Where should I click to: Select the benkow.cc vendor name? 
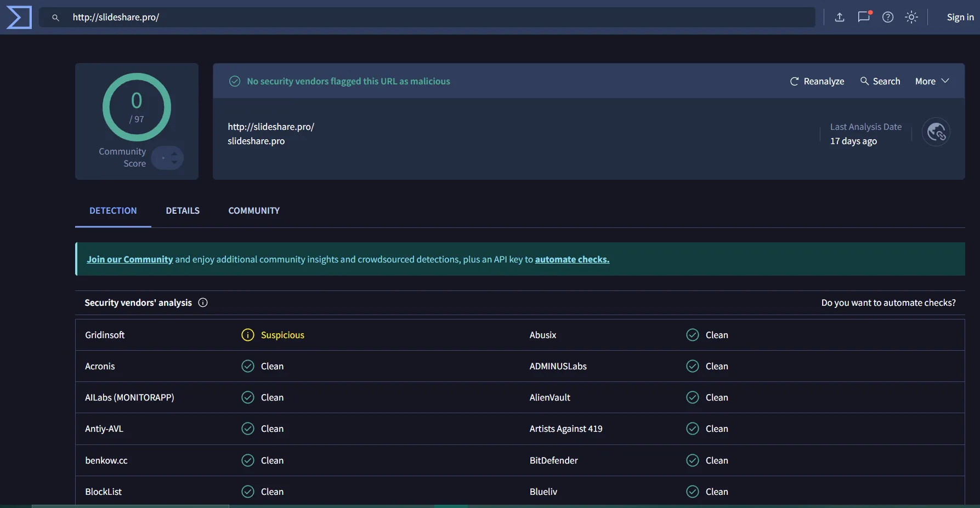[106, 460]
